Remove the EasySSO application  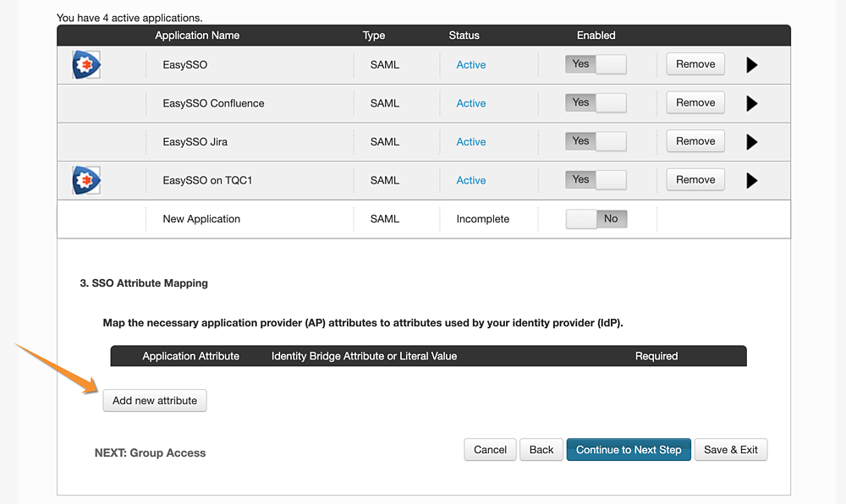[695, 64]
